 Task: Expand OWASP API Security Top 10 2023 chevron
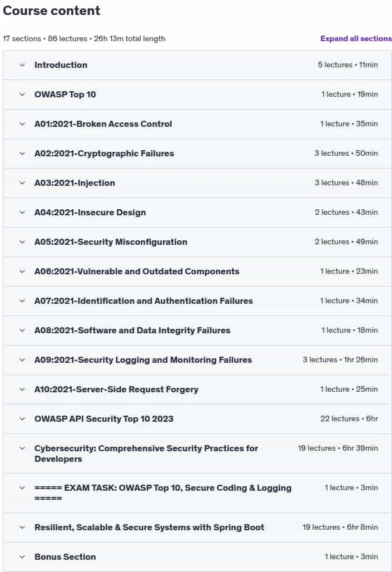pos(22,419)
